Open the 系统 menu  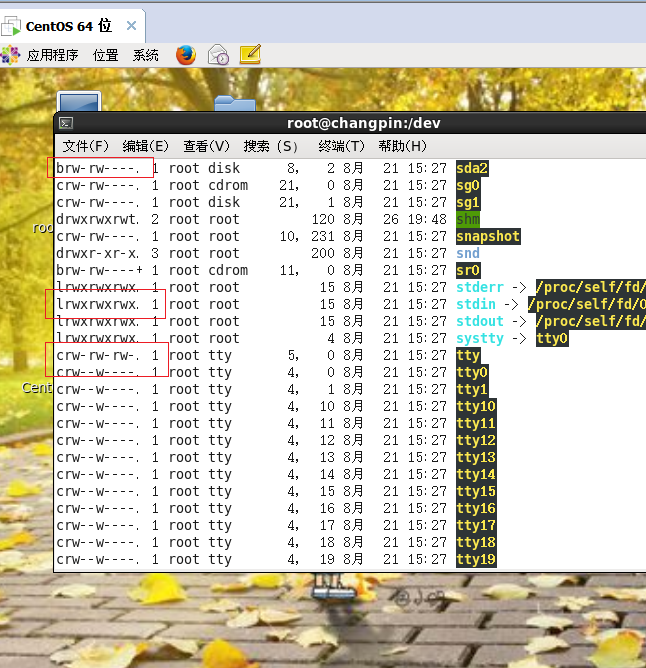(145, 55)
